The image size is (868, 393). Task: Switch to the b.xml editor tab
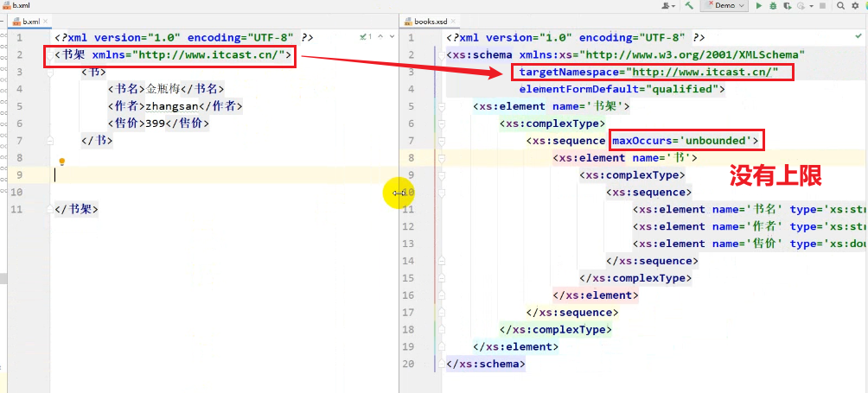[x=30, y=22]
